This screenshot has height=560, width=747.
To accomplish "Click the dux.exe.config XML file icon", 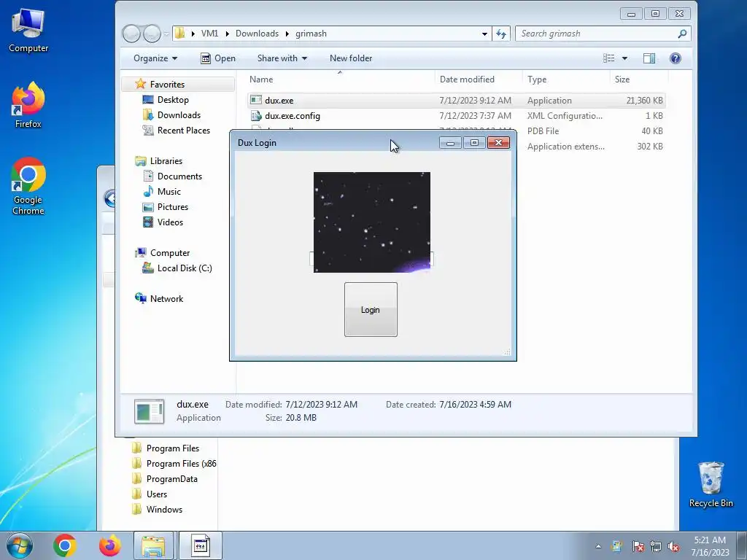I will (256, 116).
